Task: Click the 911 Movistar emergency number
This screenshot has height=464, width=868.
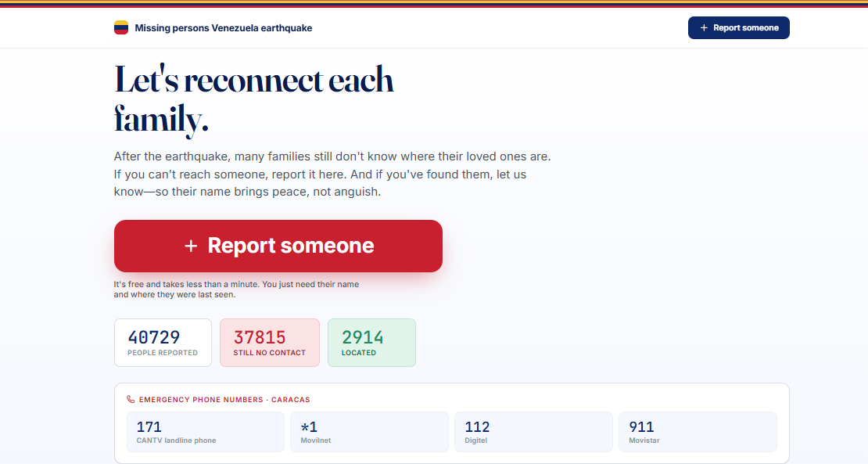Action: [698, 432]
